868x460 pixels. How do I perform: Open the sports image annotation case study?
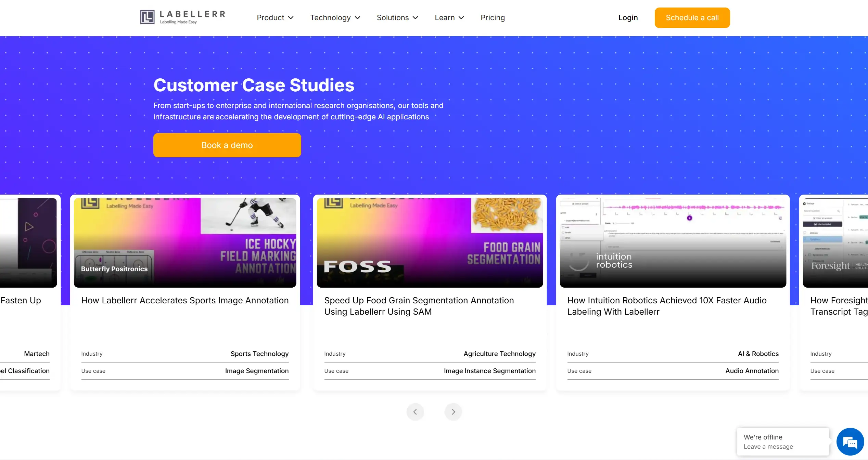(184, 301)
